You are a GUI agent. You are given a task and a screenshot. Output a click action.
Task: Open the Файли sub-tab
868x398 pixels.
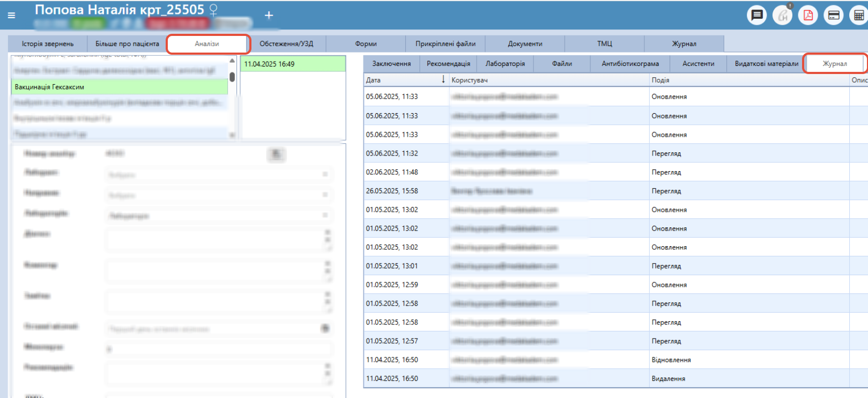[x=562, y=63]
